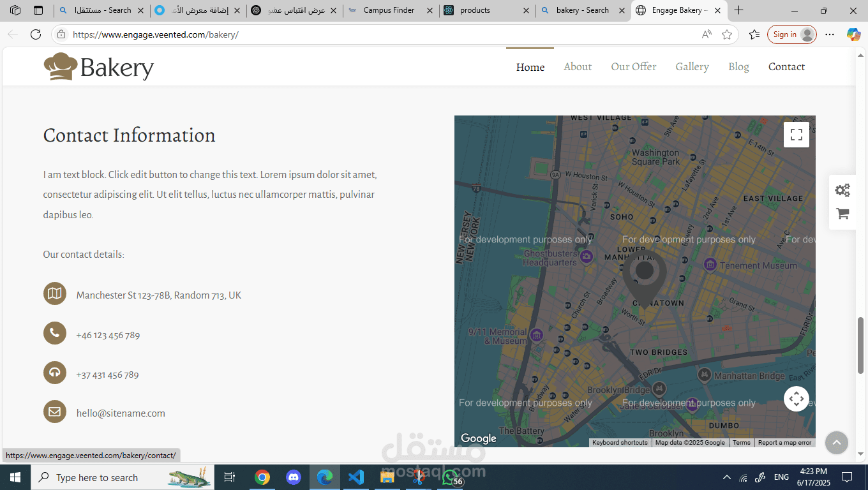868x490 pixels.
Task: Click the headset icon next to +37 number
Action: point(55,373)
